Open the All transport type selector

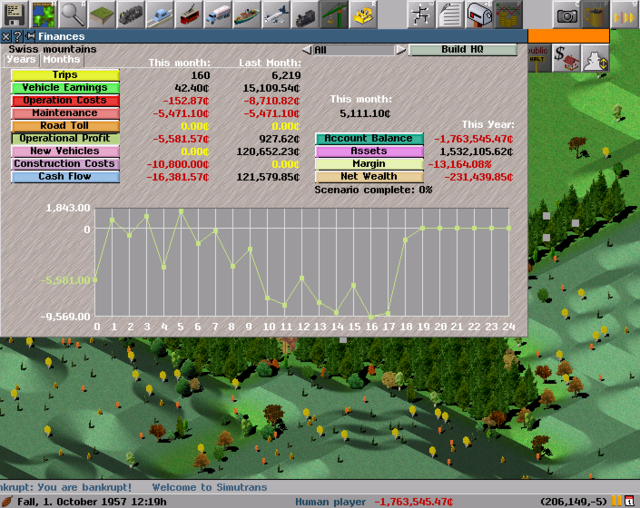[x=354, y=50]
